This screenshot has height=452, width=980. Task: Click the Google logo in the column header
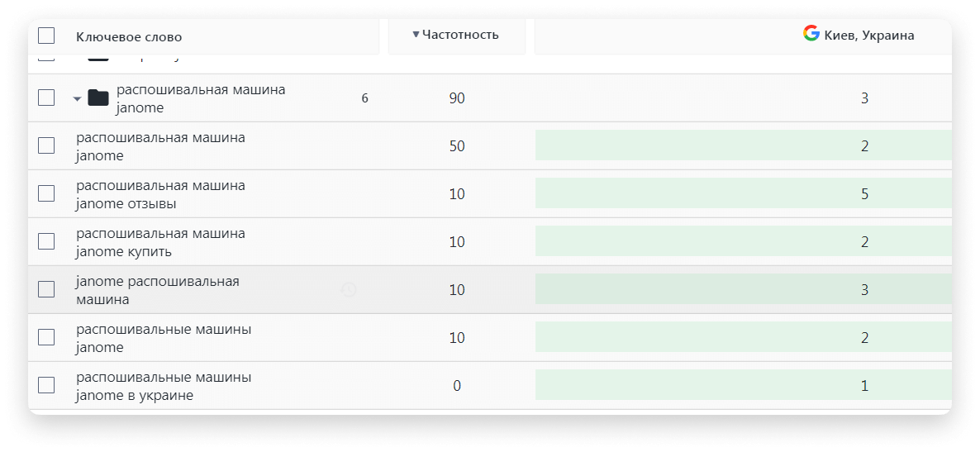pos(811,34)
